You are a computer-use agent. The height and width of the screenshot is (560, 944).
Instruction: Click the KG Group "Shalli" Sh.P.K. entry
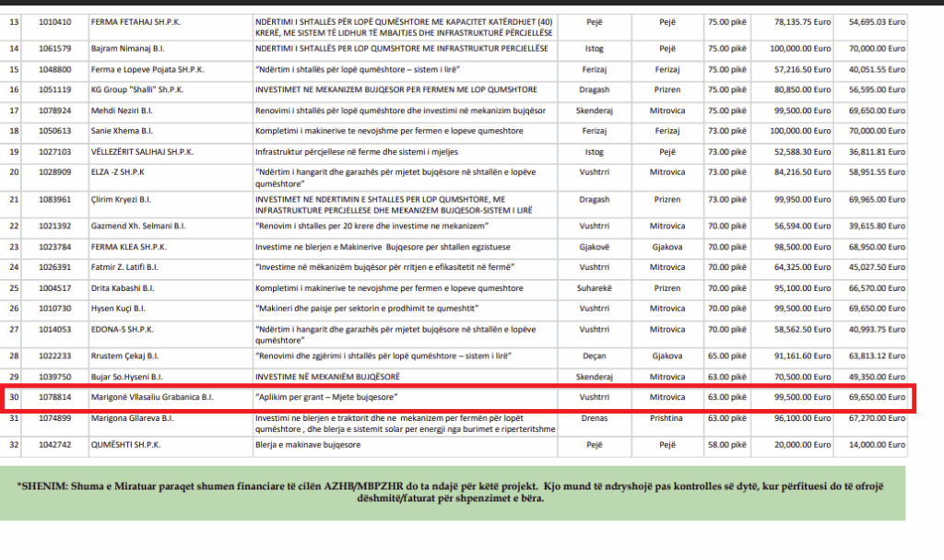[139, 89]
